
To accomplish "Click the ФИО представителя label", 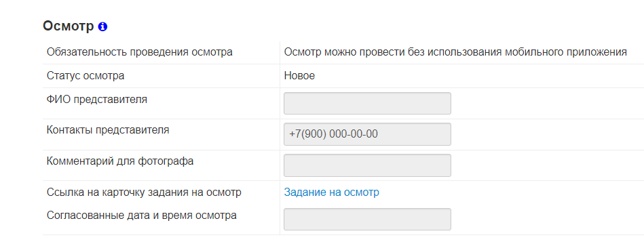I will (97, 99).
